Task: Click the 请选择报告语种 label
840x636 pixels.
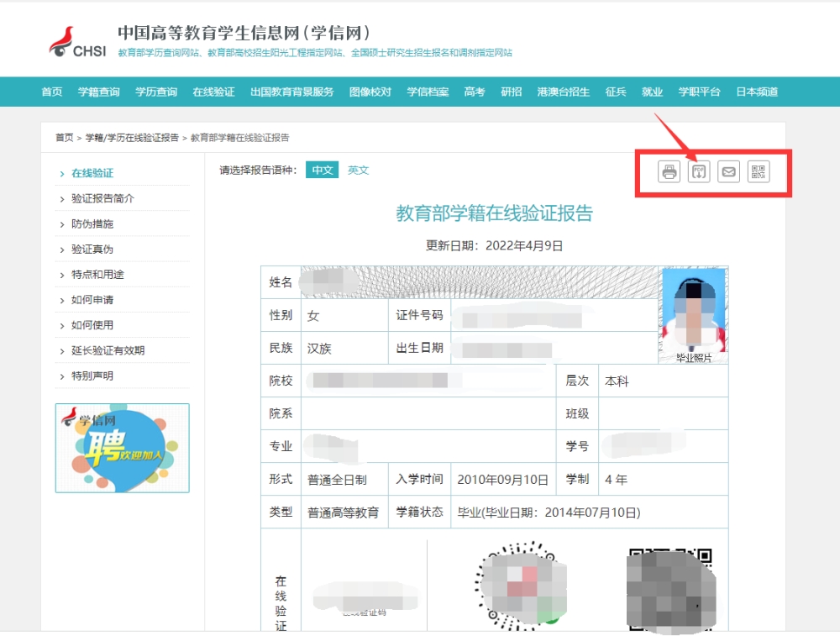Action: click(x=258, y=171)
